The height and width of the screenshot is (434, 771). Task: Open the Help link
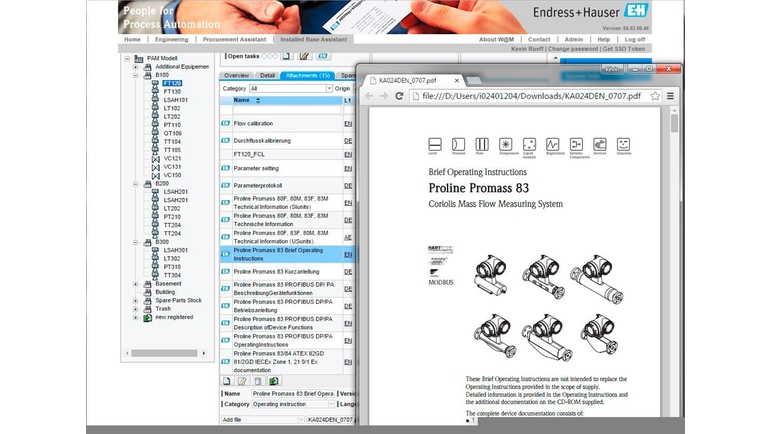[604, 39]
